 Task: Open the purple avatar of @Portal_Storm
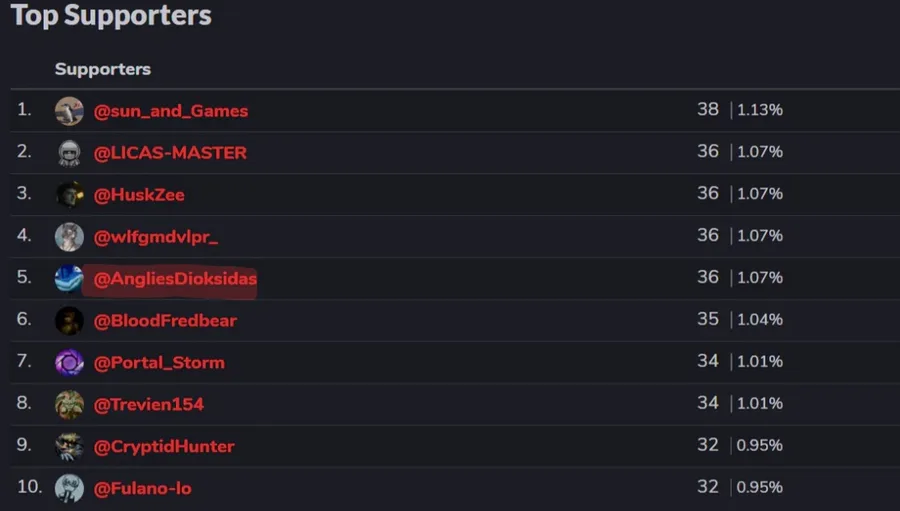69,362
